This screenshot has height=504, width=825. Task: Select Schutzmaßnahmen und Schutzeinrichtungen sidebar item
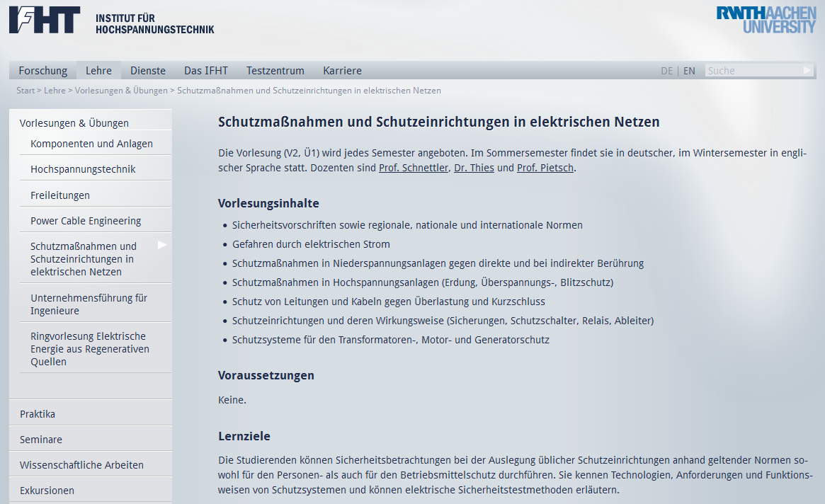click(x=84, y=259)
